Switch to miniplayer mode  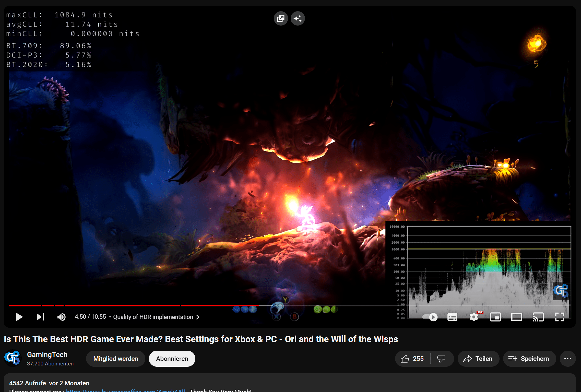point(495,317)
